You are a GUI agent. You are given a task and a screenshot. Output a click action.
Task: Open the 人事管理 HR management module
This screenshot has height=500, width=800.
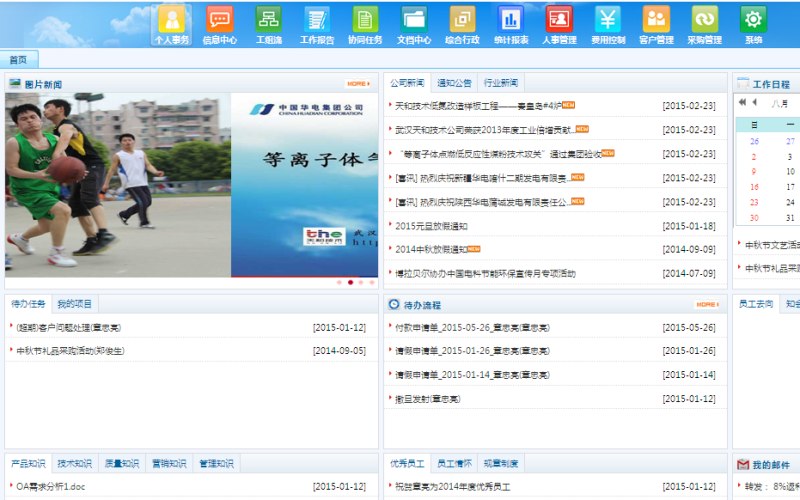(559, 25)
